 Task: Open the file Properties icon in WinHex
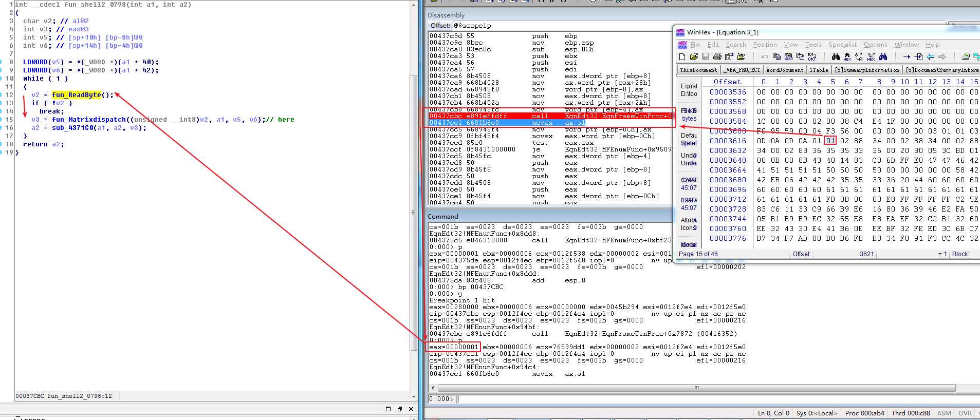[729, 56]
